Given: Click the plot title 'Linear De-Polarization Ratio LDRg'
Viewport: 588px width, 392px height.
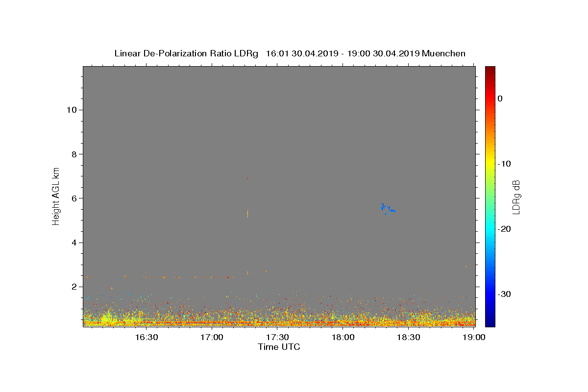Looking at the screenshot, I should [x=186, y=53].
